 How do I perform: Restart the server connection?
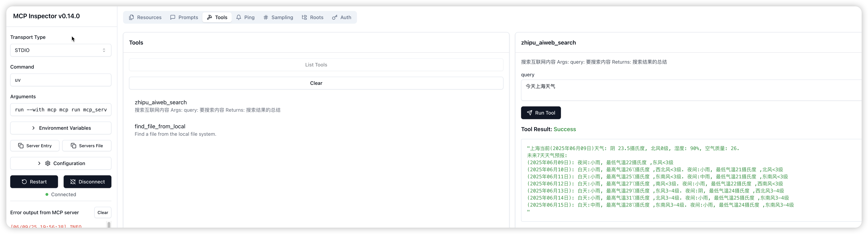(34, 182)
